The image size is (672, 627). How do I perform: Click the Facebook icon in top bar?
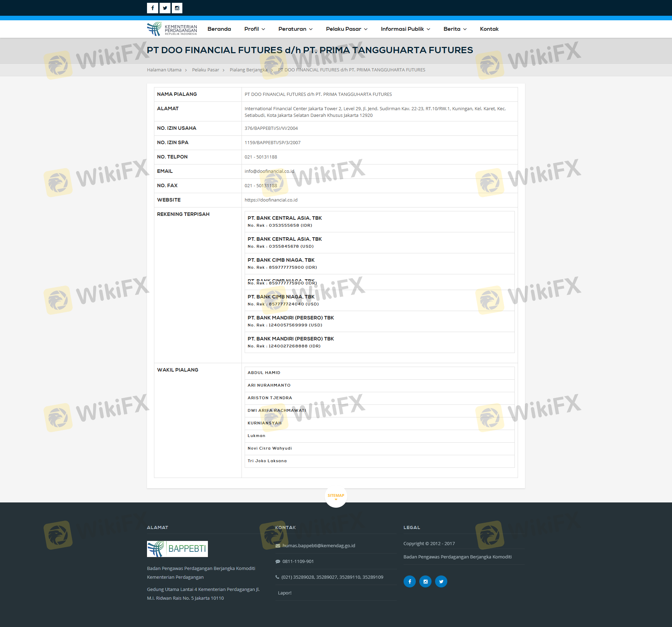point(153,8)
